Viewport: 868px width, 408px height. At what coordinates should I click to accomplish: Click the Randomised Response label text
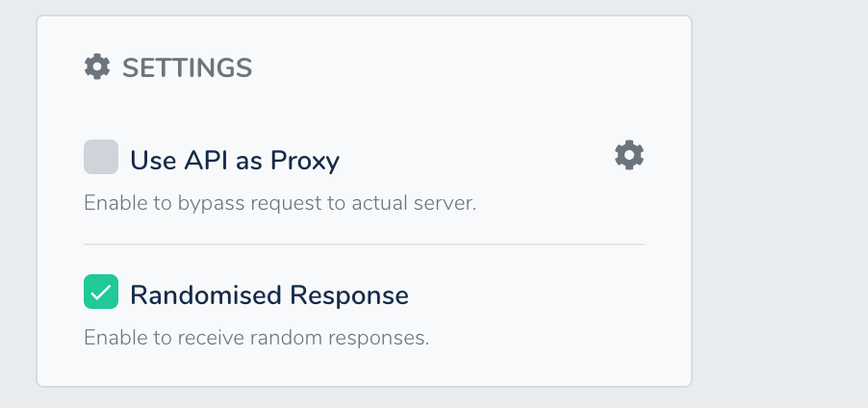(269, 295)
